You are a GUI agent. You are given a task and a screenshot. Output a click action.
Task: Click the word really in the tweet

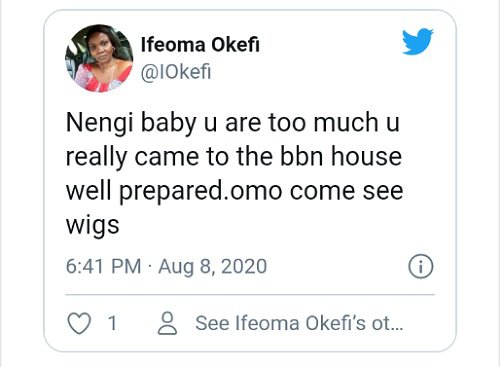[x=96, y=158]
